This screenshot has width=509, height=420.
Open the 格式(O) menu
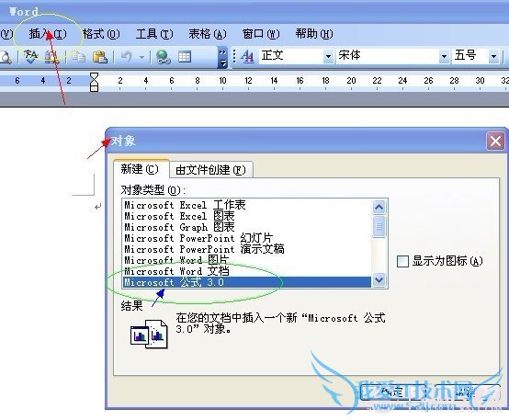click(x=101, y=34)
